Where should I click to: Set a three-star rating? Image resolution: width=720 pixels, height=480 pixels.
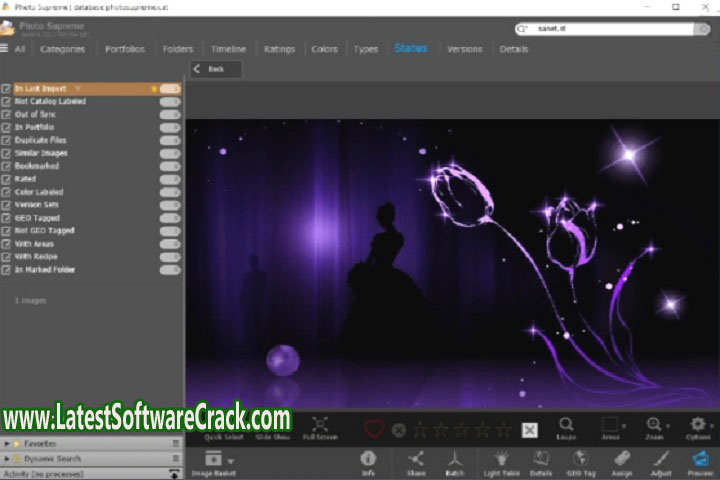tap(461, 429)
